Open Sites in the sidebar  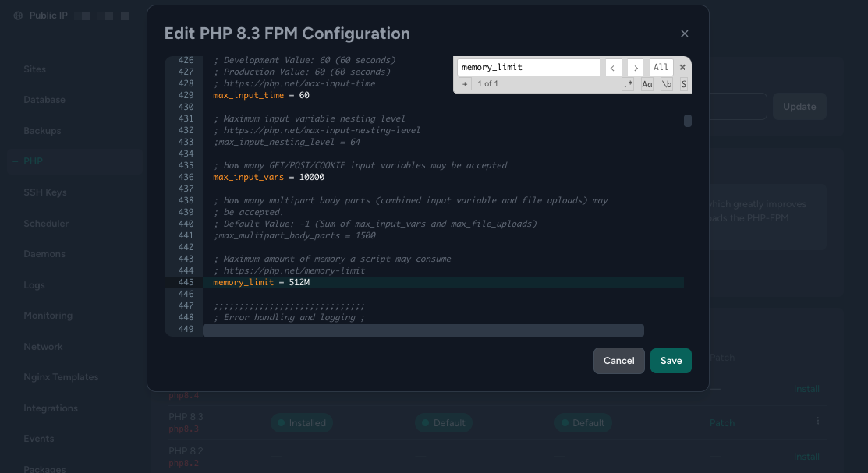[35, 69]
